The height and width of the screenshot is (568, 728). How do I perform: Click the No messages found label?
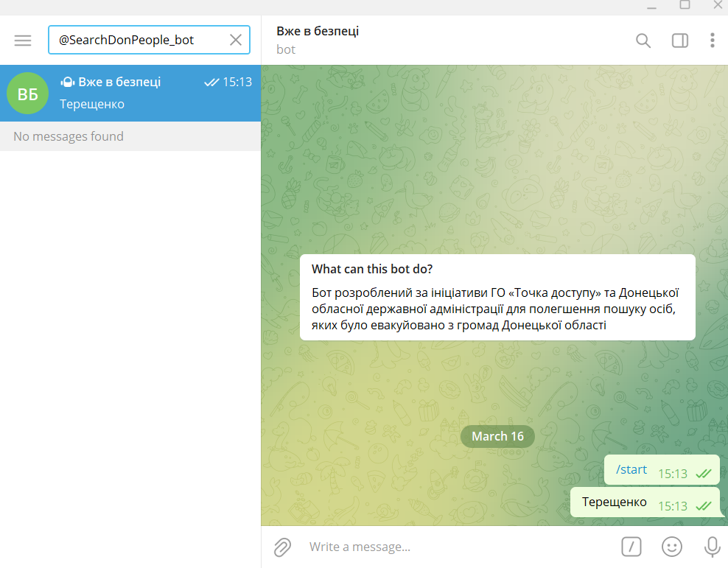[69, 136]
